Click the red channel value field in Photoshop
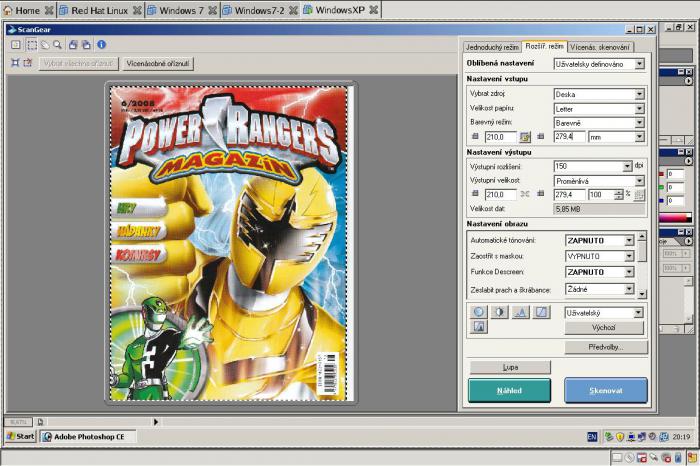Viewport: 700px width, 466px height. coord(675,174)
